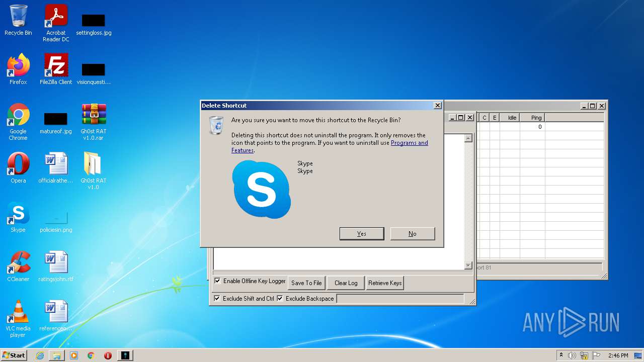Click the volume icon in system tray
Screen dimensions: 644x362
[x=572, y=355]
